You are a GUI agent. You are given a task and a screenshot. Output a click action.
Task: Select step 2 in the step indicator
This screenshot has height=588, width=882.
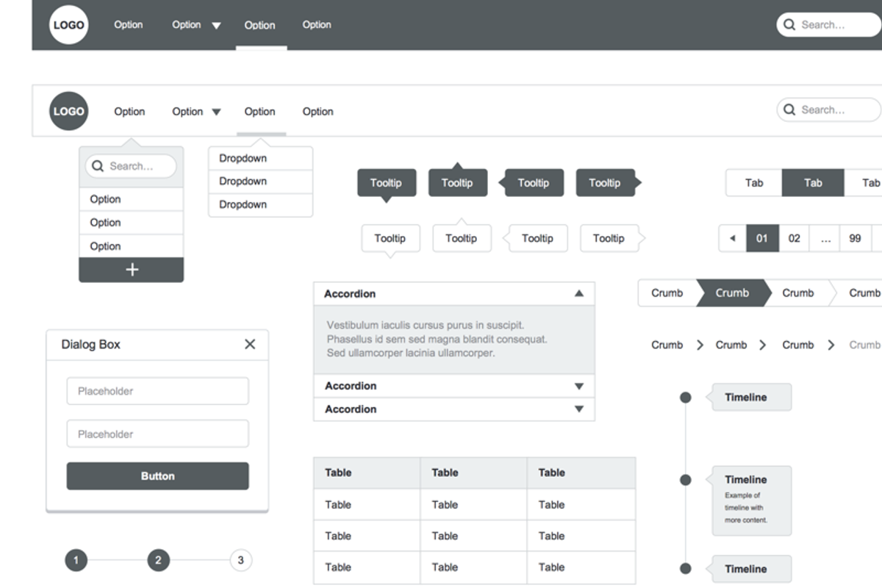[158, 561]
